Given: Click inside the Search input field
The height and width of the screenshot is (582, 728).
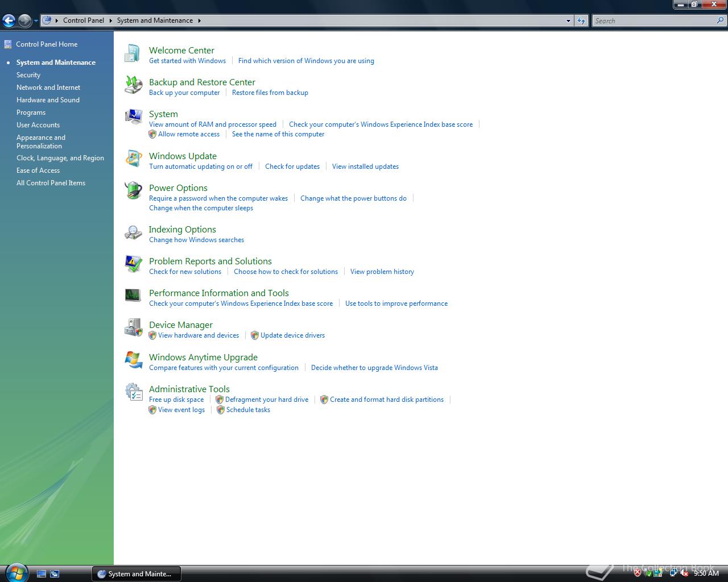Looking at the screenshot, I should (654, 20).
